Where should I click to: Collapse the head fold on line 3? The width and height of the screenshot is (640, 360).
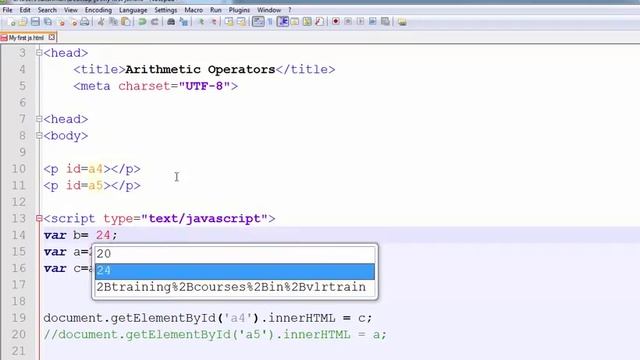click(39, 53)
